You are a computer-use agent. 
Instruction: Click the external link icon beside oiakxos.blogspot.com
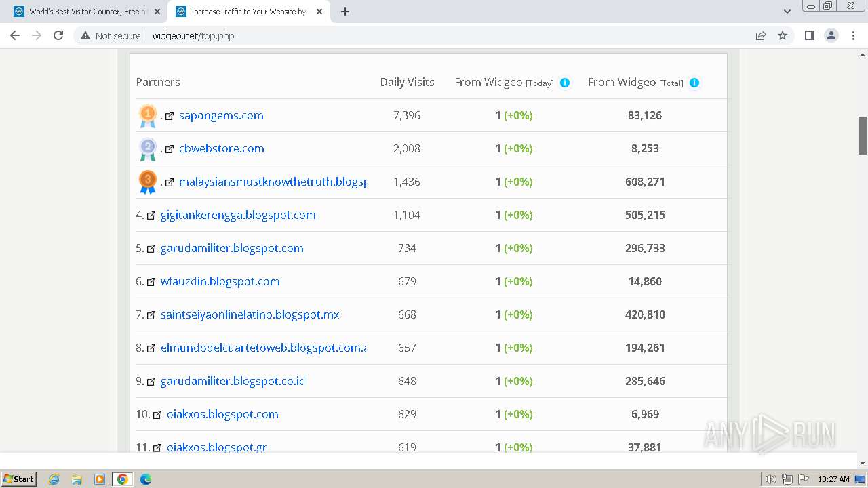[157, 415]
